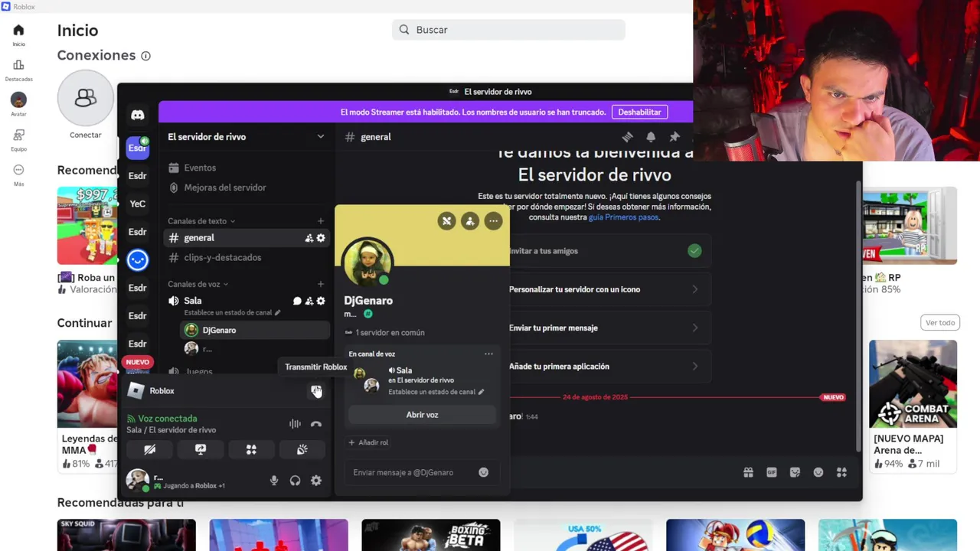Click the emoji icon in DjGenaro's message box

point(483,472)
